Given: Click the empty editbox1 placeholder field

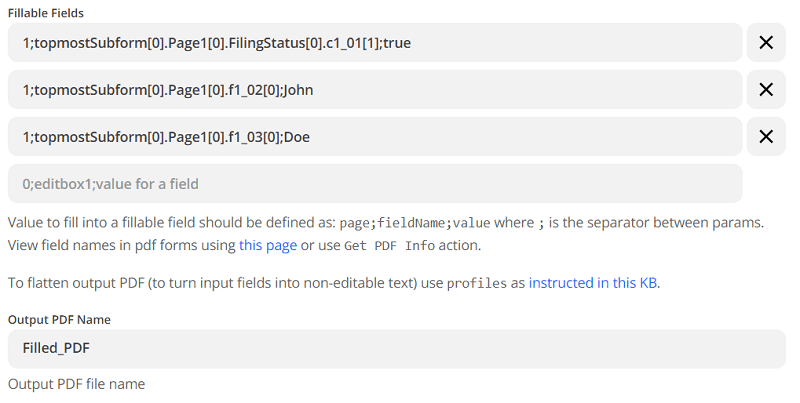Looking at the screenshot, I should (x=375, y=184).
